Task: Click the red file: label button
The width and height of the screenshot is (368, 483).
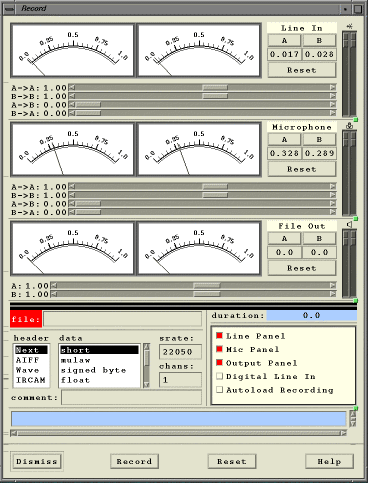Action: point(26,319)
